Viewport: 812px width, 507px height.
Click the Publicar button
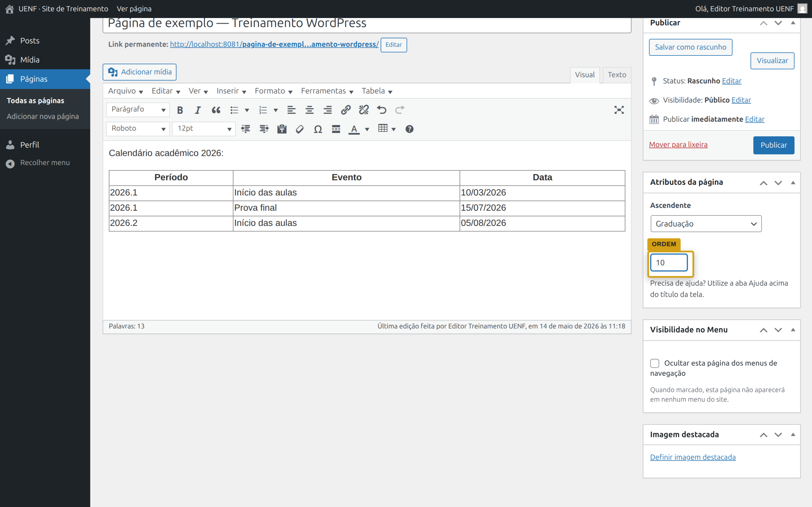click(x=773, y=145)
